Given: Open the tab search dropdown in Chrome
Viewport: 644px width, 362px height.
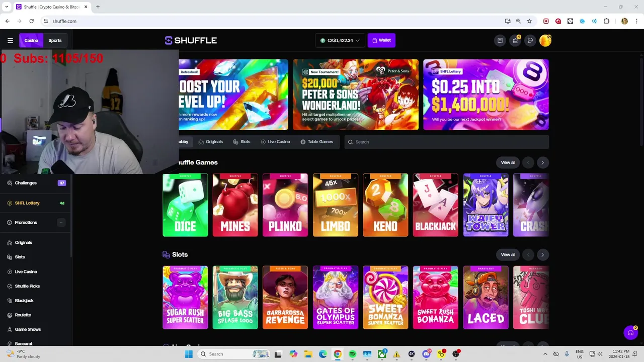Looking at the screenshot, I should point(7,7).
